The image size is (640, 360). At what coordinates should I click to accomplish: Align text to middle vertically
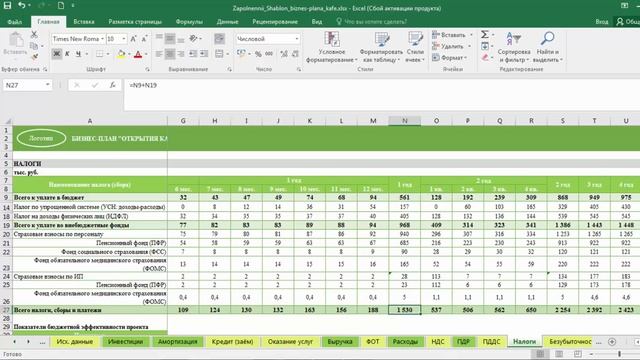click(170, 39)
